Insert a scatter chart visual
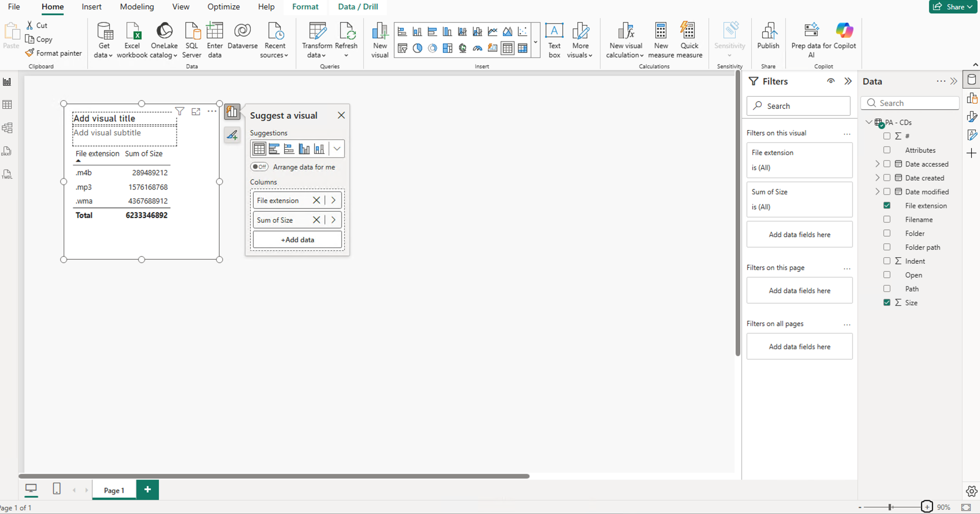 [523, 31]
